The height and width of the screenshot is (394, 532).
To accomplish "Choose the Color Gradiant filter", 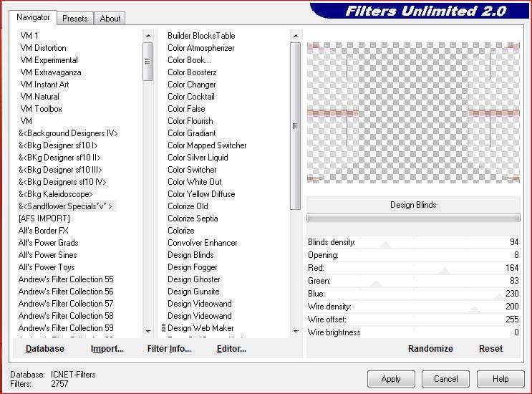I will (x=192, y=133).
